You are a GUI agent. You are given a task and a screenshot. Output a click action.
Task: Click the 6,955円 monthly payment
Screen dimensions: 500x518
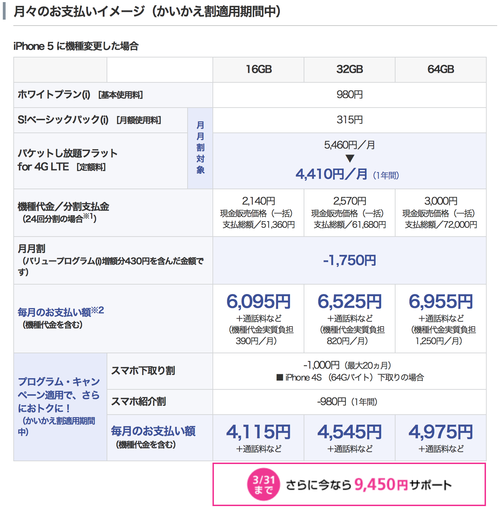pos(441,301)
